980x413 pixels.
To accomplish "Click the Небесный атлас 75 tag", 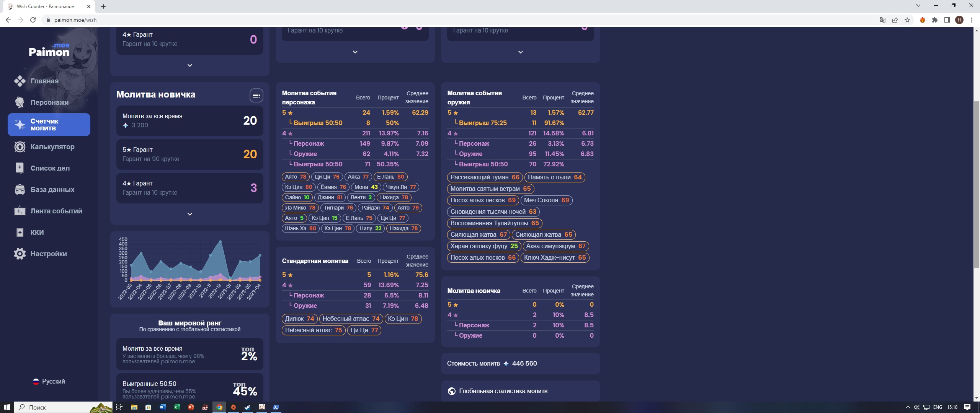I will click(314, 330).
